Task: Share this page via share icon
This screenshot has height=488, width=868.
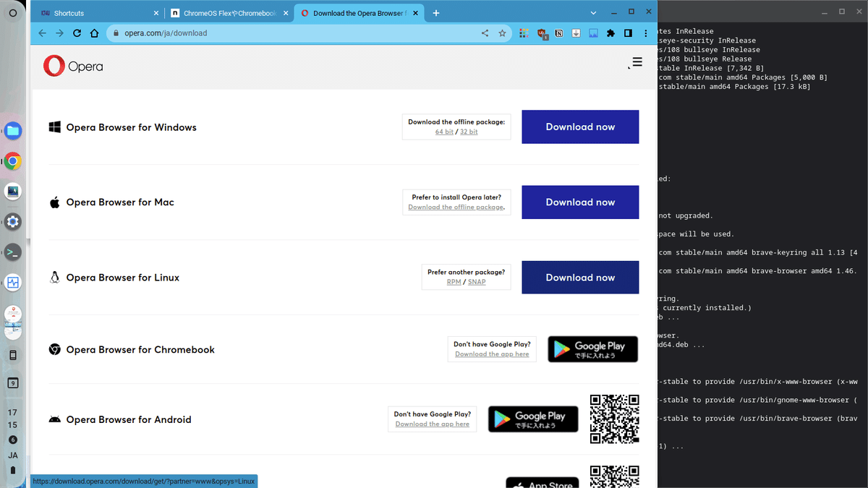Action: pyautogui.click(x=485, y=33)
